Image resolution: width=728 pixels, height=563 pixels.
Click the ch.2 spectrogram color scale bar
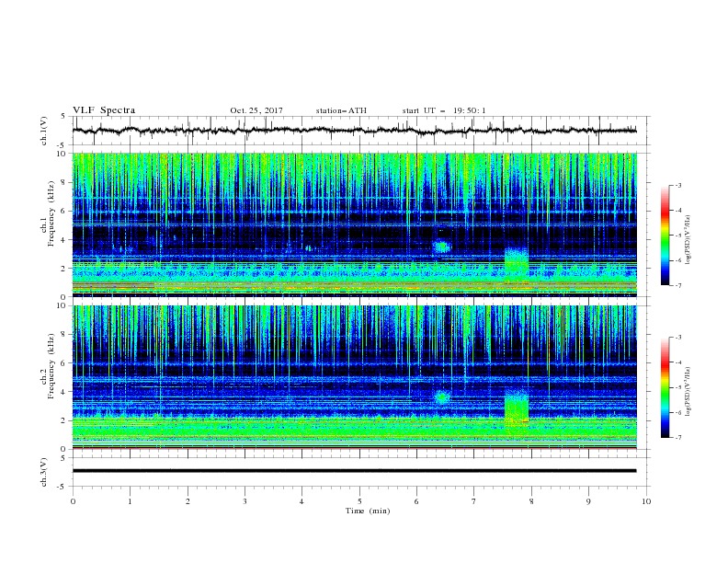click(x=665, y=387)
